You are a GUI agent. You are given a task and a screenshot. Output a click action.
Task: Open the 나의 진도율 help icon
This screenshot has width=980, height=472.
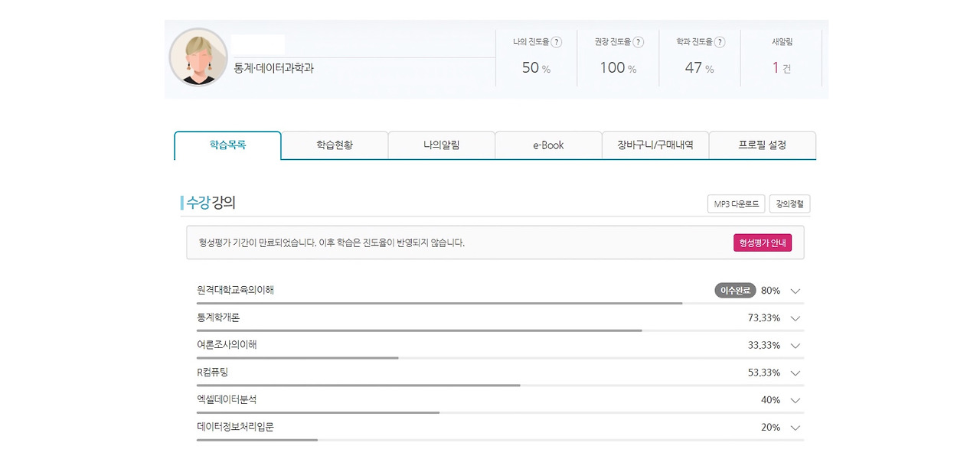pyautogui.click(x=557, y=42)
